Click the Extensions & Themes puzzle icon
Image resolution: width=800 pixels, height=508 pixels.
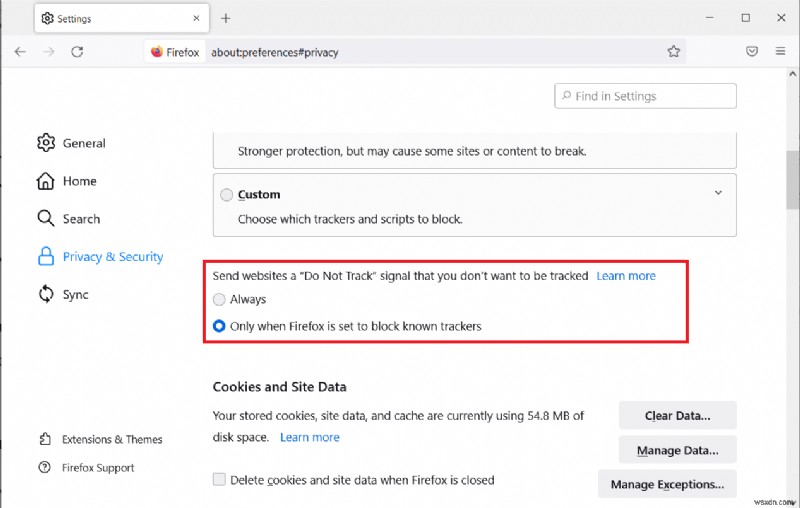(x=45, y=439)
